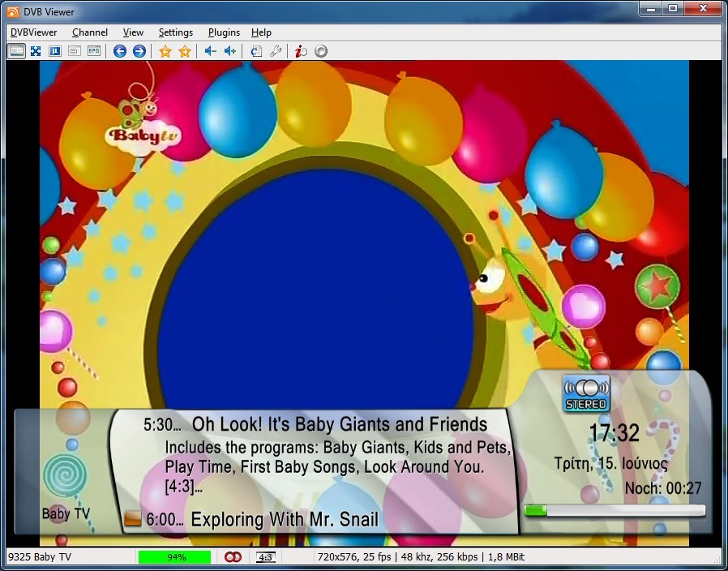This screenshot has height=571, width=728.
Task: Click the STEREO audio indicator in the overlay
Action: coord(586,393)
